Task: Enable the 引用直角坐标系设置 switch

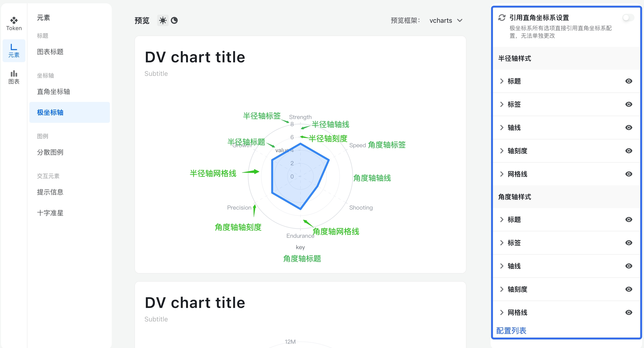Action: [x=628, y=18]
